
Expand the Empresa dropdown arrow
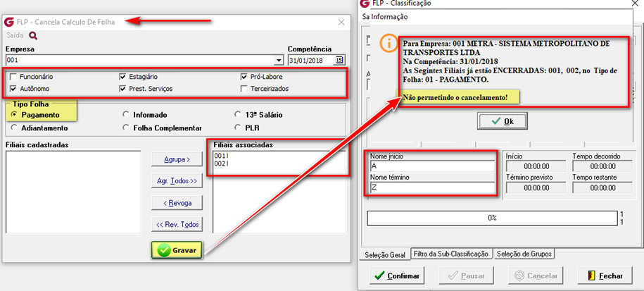(x=279, y=61)
